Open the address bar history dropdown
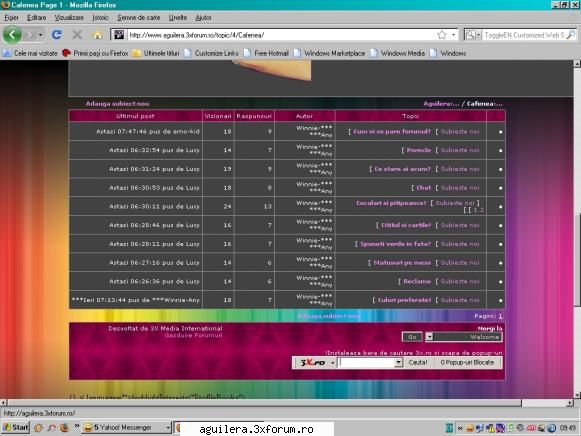This screenshot has height=436, width=581. pyautogui.click(x=454, y=35)
